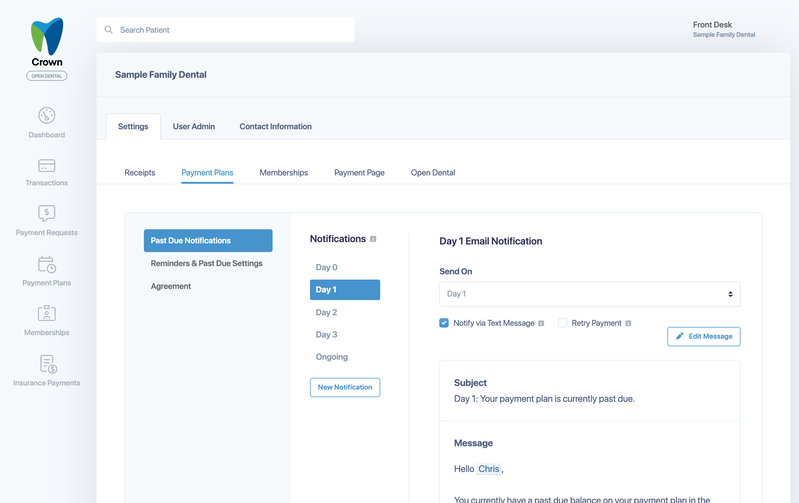Image resolution: width=799 pixels, height=503 pixels.
Task: Open the Agreement section
Action: point(171,286)
